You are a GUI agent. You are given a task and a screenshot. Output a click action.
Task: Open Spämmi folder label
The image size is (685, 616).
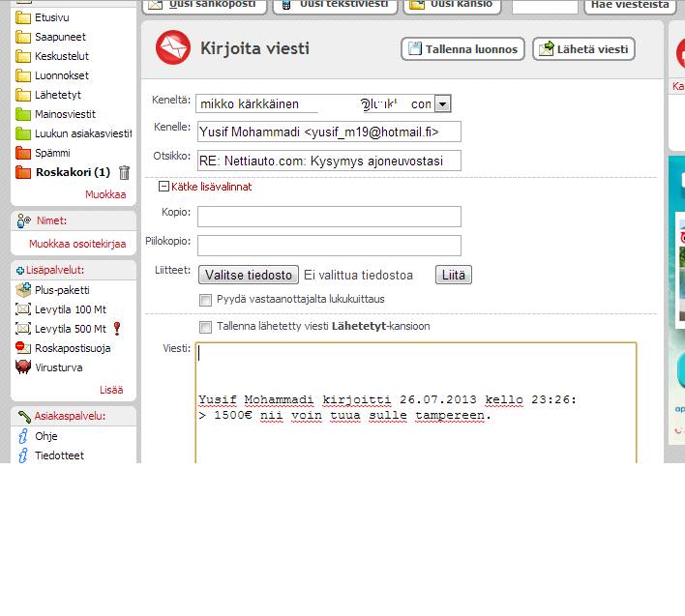pyautogui.click(x=52, y=153)
